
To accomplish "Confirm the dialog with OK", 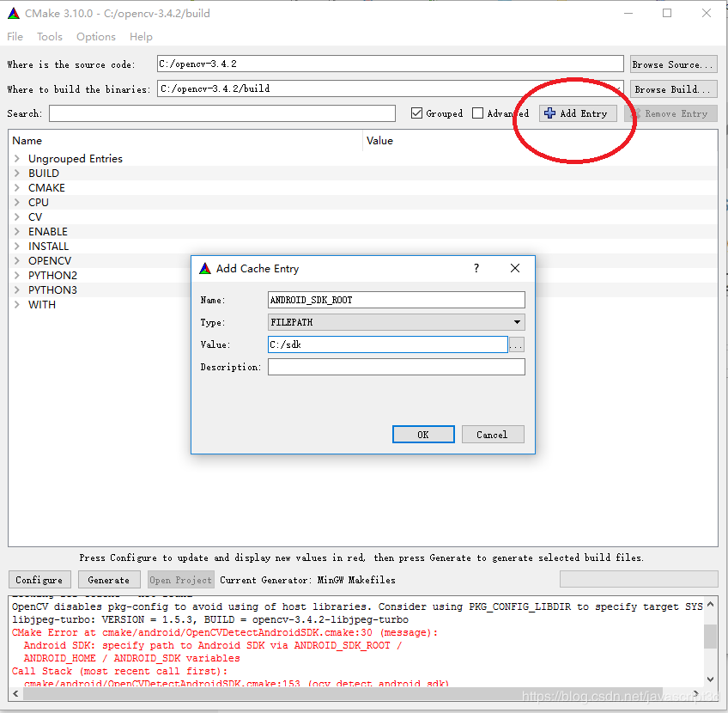I will click(x=423, y=435).
